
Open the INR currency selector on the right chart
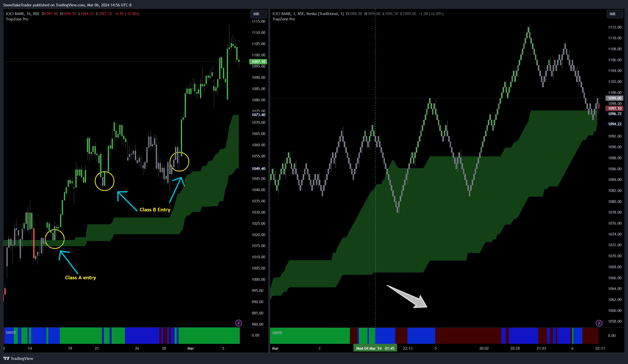click(615, 14)
